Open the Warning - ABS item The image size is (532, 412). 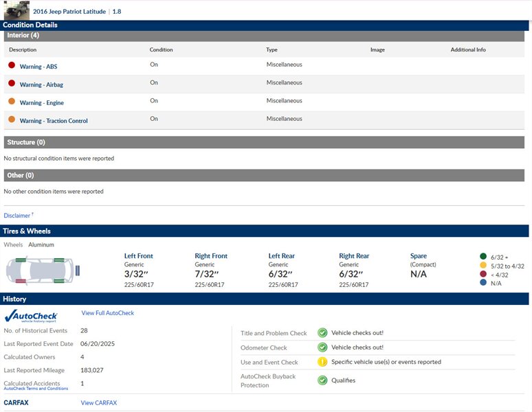(38, 67)
